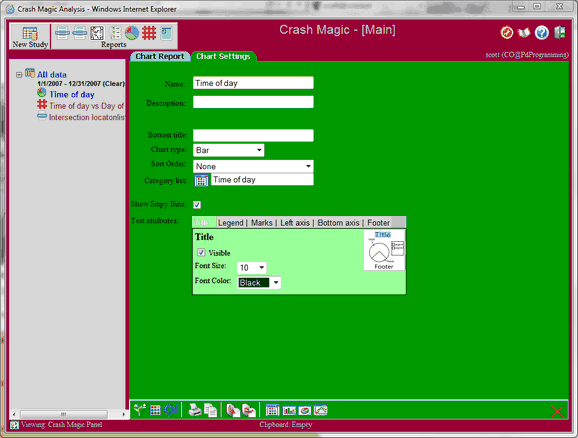Click the chart layout preview thumbnail
Viewport: 578px width, 438px height.
(x=384, y=250)
